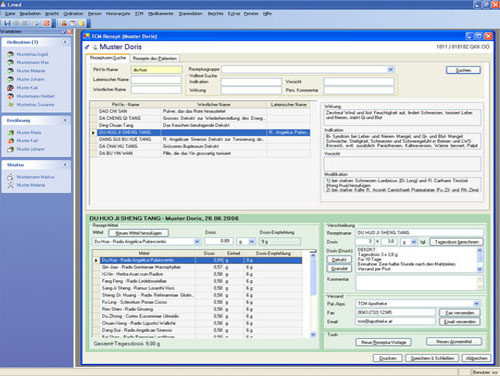Switch to the Rezepte des Patienten tab
This screenshot has height=376, width=500.
click(x=155, y=58)
